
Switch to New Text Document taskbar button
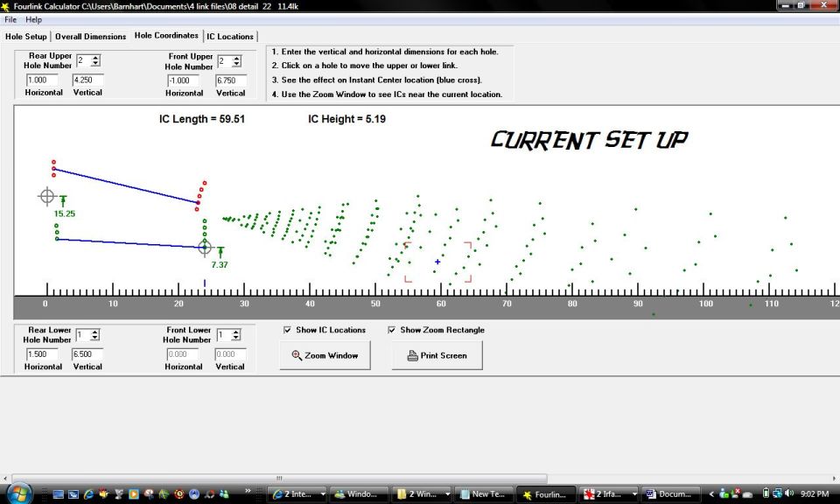pyautogui.click(x=484, y=494)
